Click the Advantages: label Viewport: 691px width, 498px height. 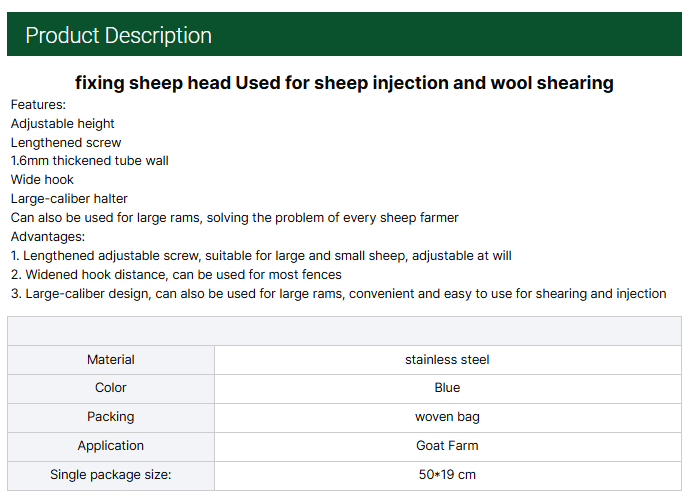pyautogui.click(x=48, y=237)
